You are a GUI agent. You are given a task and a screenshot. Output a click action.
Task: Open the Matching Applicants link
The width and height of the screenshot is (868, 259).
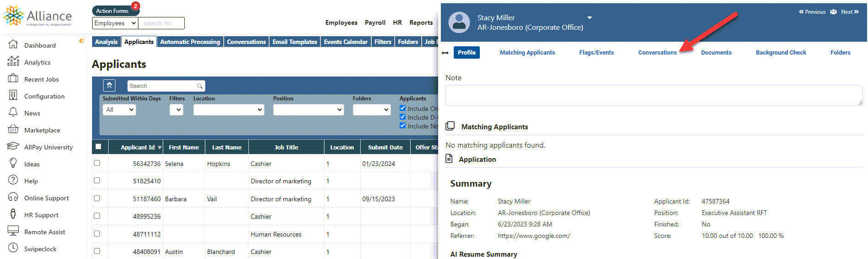tap(527, 53)
